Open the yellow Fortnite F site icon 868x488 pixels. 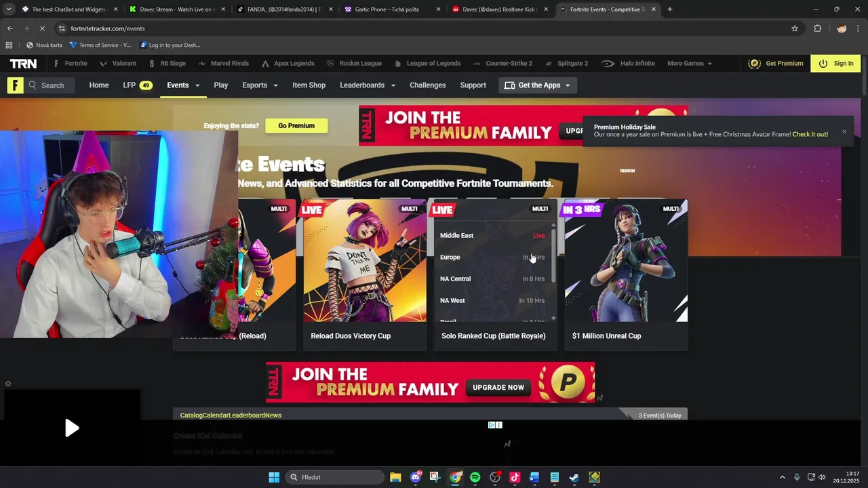15,85
